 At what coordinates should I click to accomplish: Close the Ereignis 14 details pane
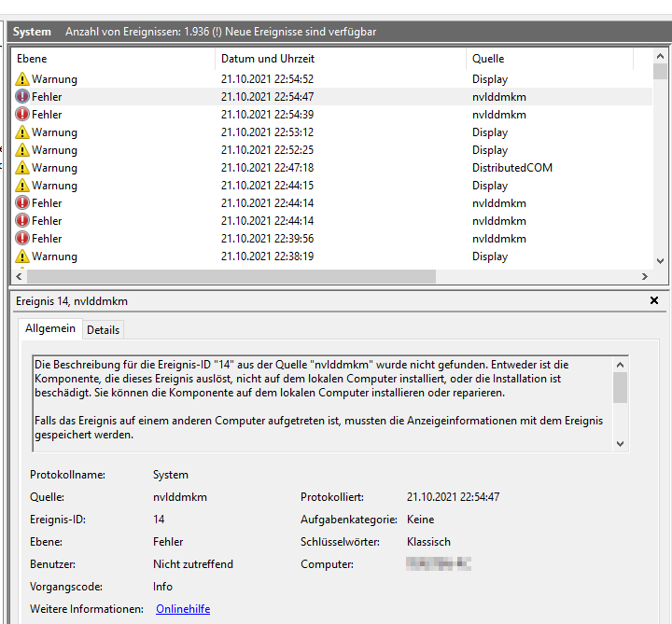click(x=654, y=300)
